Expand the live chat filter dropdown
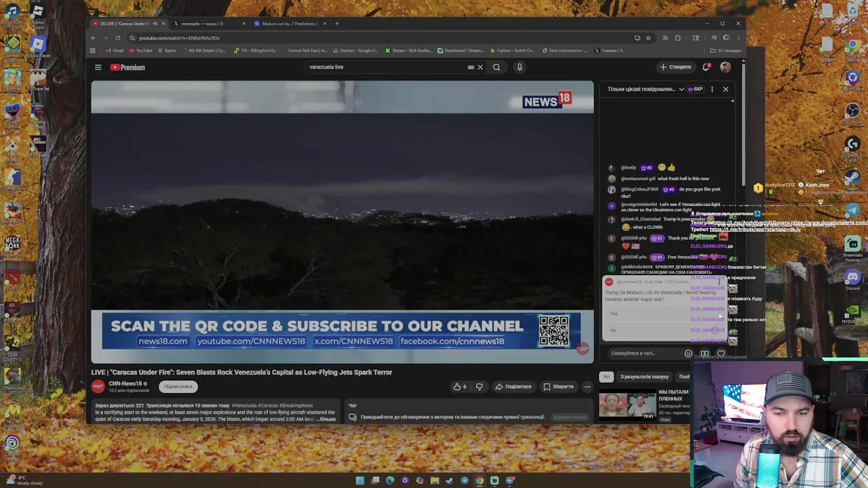Viewport: 868px width, 488px height. pos(682,89)
